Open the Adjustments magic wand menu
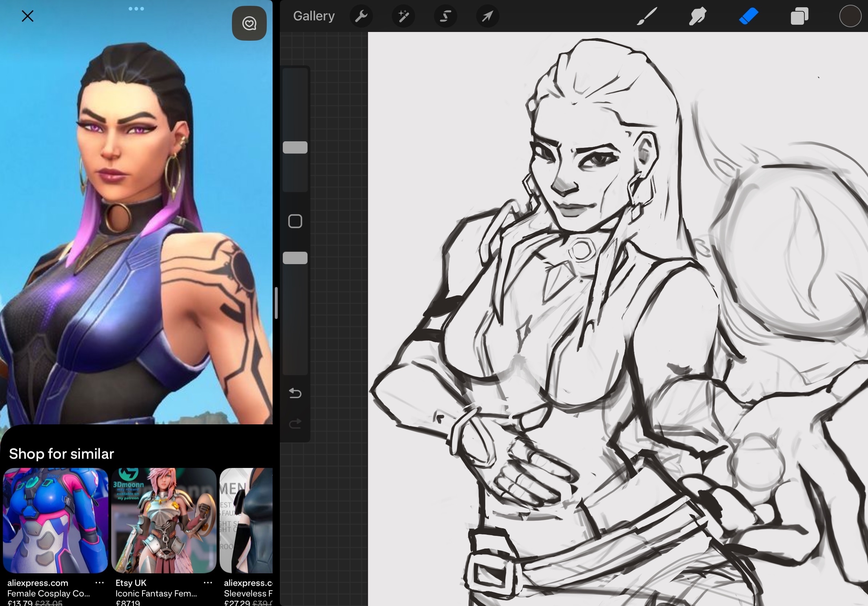Viewport: 868px width, 606px height. point(403,16)
